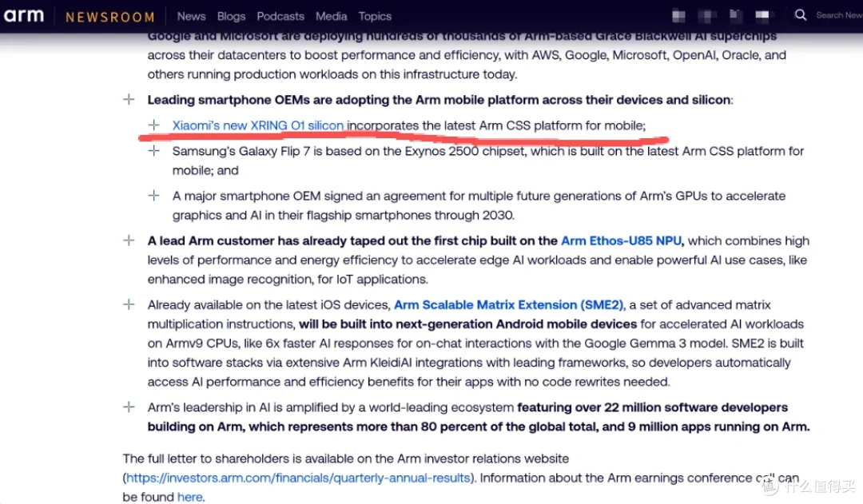Click plus bullet beside Leading smartphone OEMs
The height and width of the screenshot is (504, 863).
[129, 100]
